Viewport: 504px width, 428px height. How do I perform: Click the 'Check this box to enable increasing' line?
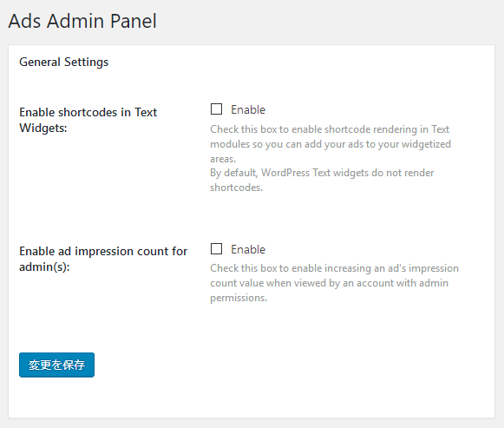click(x=334, y=268)
